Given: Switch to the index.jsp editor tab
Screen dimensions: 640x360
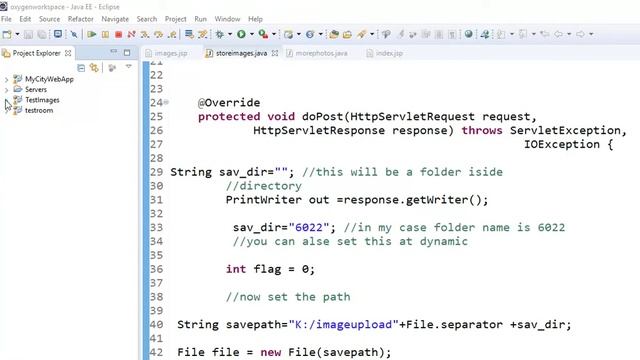Looking at the screenshot, I should tap(385, 53).
